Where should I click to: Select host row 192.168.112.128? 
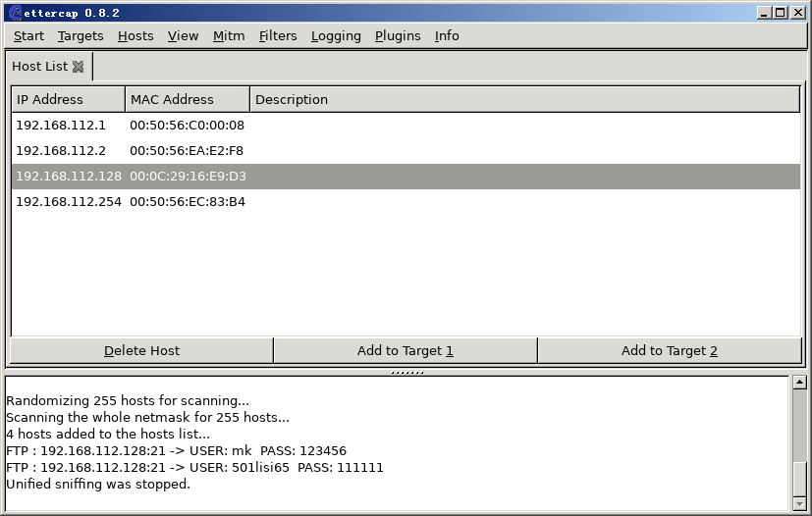pos(406,176)
